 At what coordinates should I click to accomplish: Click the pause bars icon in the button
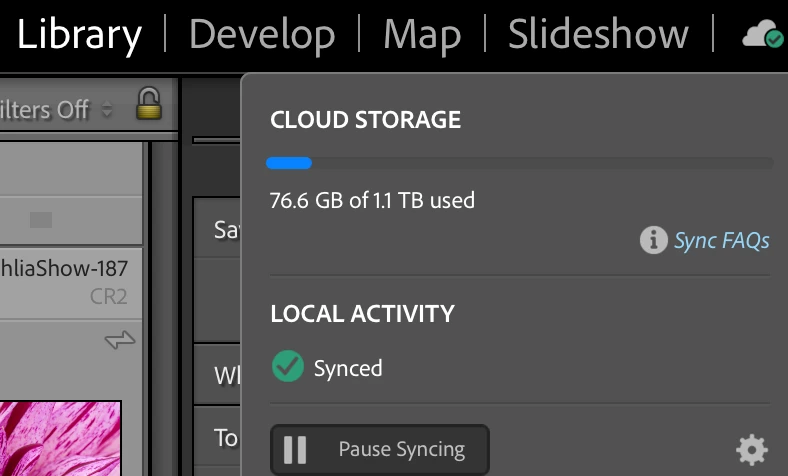click(x=295, y=450)
